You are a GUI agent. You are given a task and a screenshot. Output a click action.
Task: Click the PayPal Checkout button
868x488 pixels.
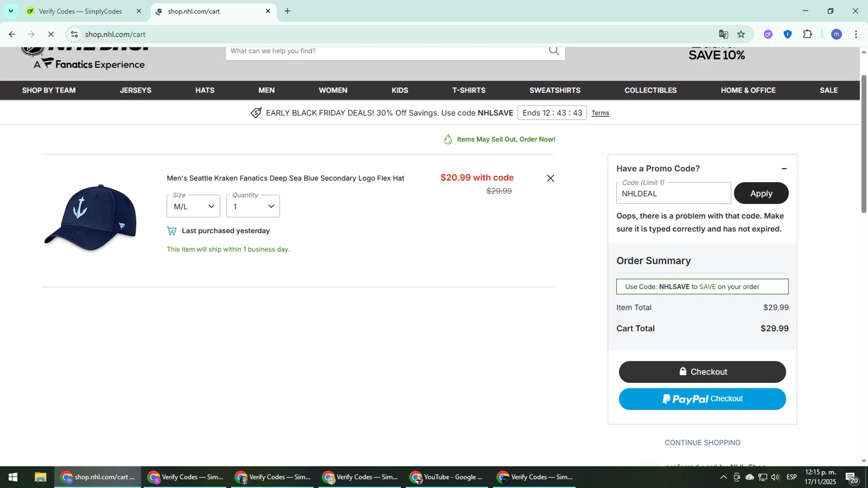703,399
